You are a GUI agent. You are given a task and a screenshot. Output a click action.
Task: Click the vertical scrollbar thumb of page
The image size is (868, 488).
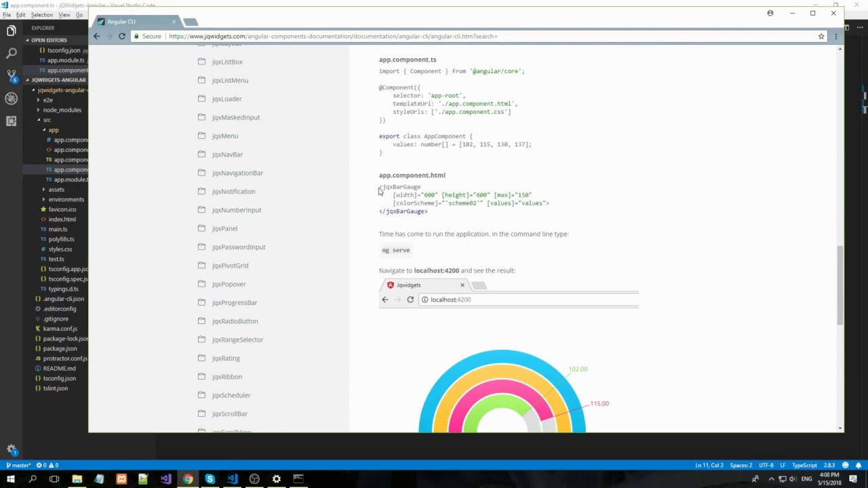[840, 285]
